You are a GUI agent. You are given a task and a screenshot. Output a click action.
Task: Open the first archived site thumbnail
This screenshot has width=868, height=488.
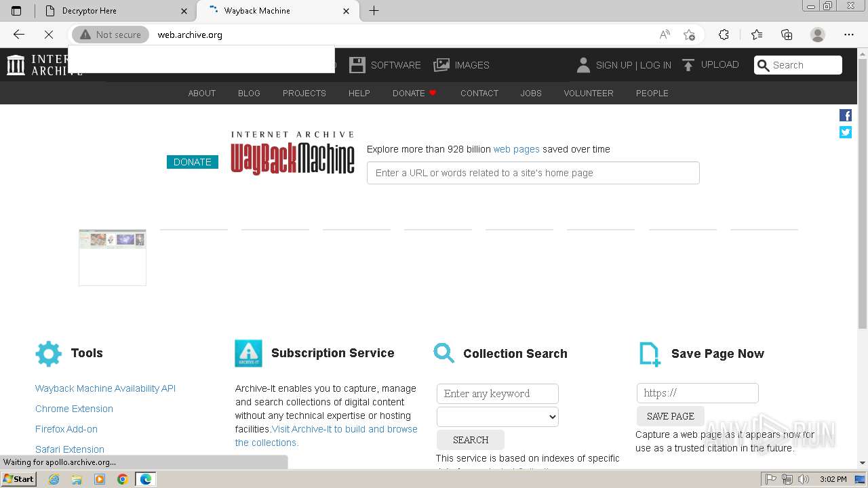point(113,258)
